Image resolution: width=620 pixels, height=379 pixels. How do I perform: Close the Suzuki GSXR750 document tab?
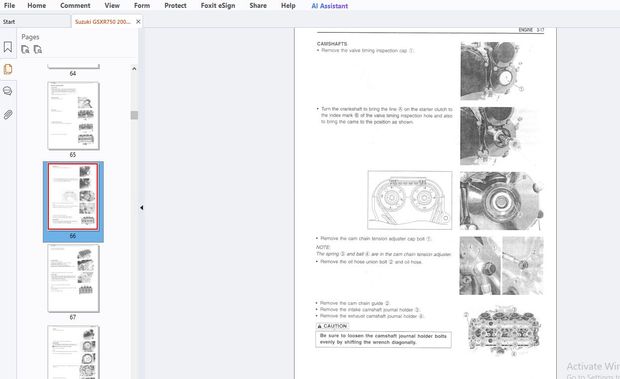tap(138, 22)
